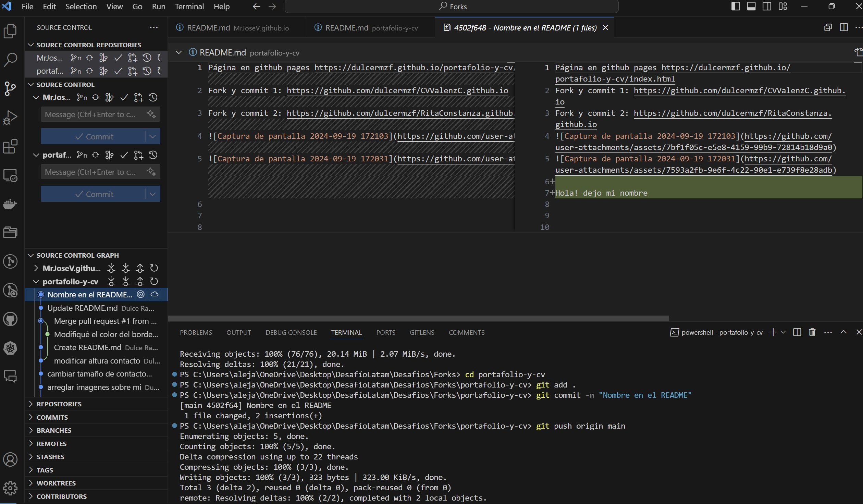Open the Extensions view
This screenshot has width=863, height=504.
(x=10, y=146)
